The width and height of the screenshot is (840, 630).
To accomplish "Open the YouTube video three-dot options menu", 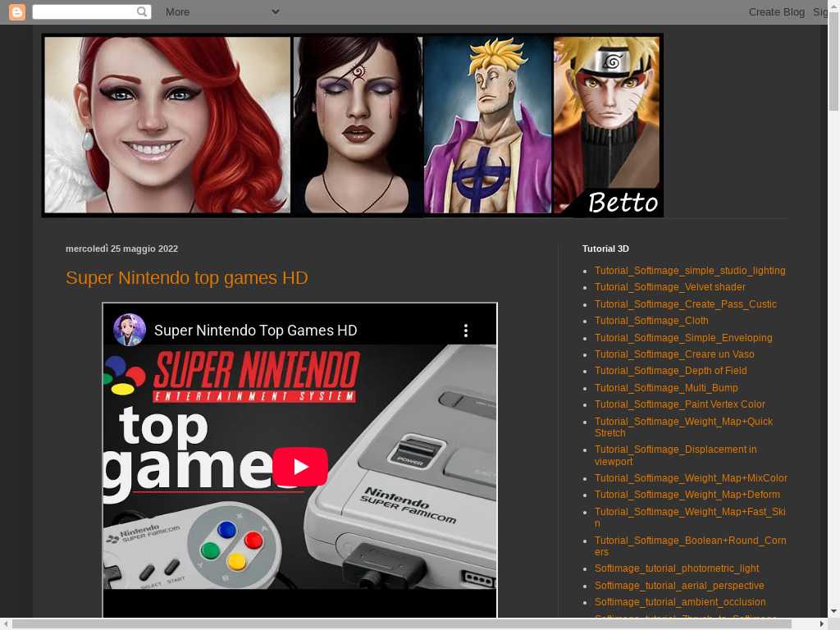I will 466,331.
